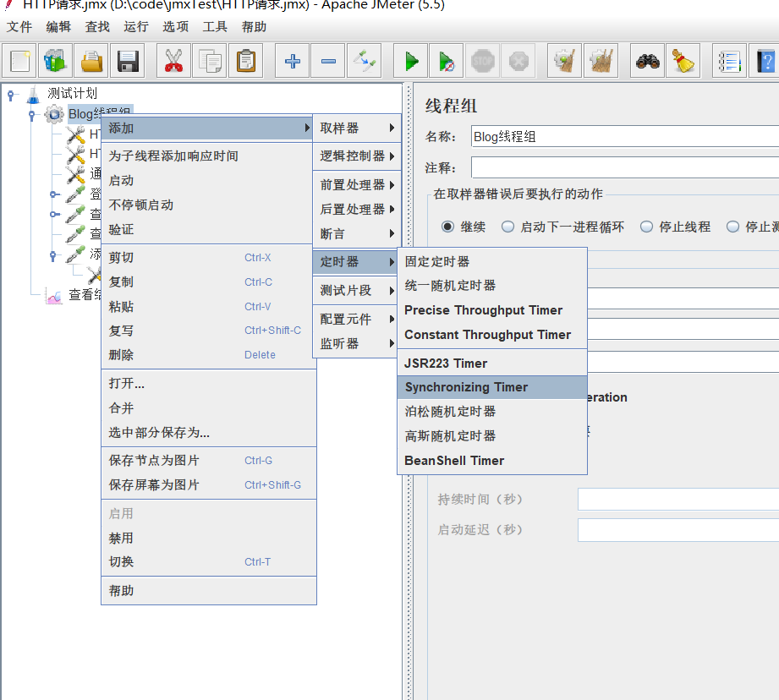Open 选项 menu in menu bar
The image size is (779, 700).
pyautogui.click(x=175, y=27)
